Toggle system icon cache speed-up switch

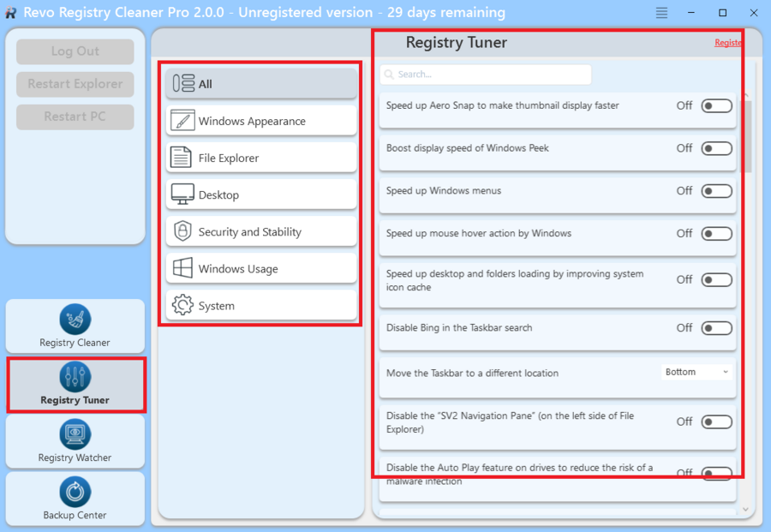[716, 280]
